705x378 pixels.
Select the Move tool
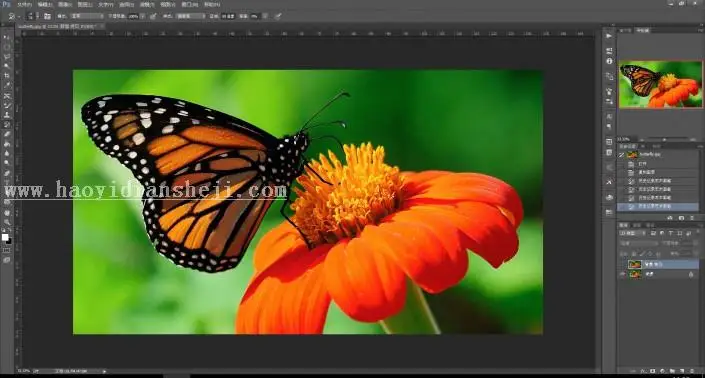click(x=7, y=37)
